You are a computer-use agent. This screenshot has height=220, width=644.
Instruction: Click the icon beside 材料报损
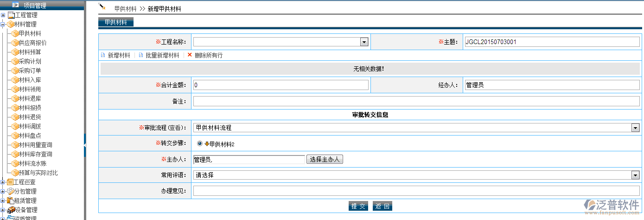click(15, 108)
